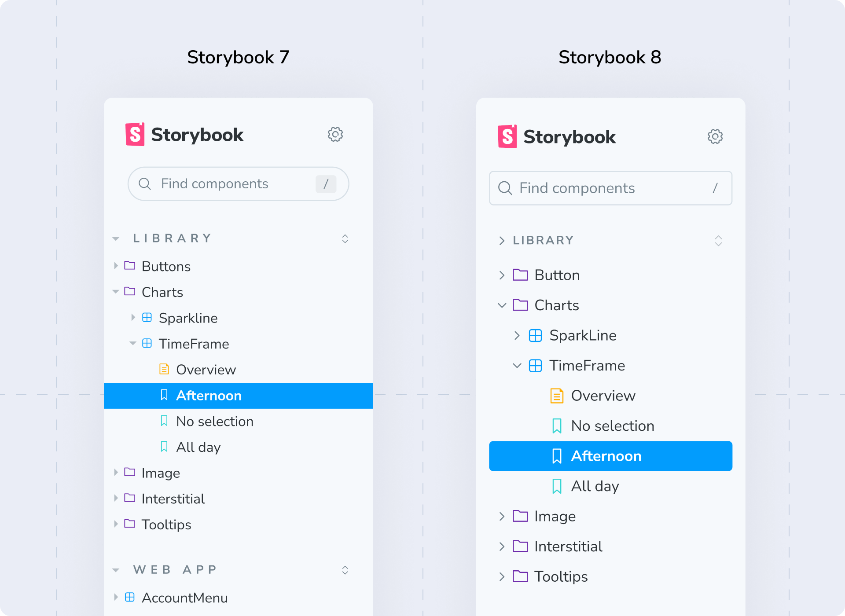This screenshot has width=845, height=616.
Task: Expand the Tooltips folder in Storybook 8
Action: click(502, 576)
